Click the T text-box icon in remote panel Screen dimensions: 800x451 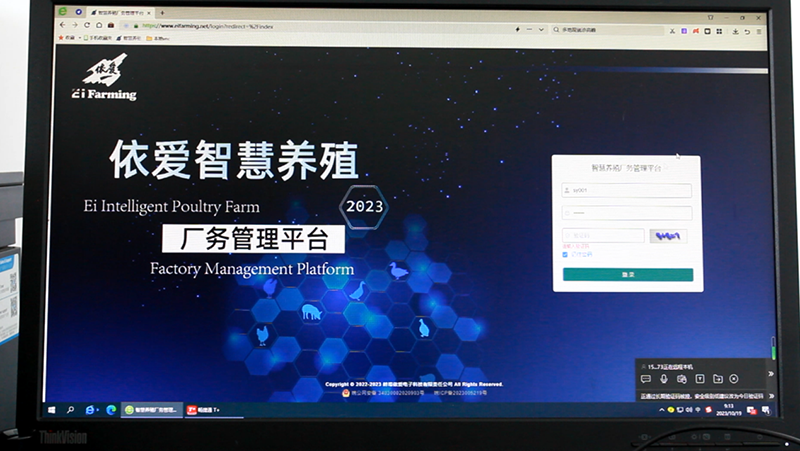[700, 379]
